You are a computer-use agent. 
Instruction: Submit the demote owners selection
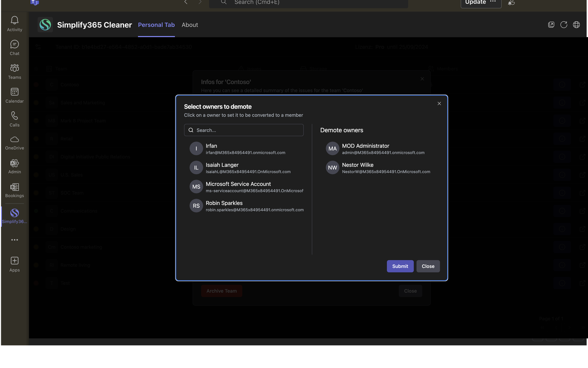400,266
